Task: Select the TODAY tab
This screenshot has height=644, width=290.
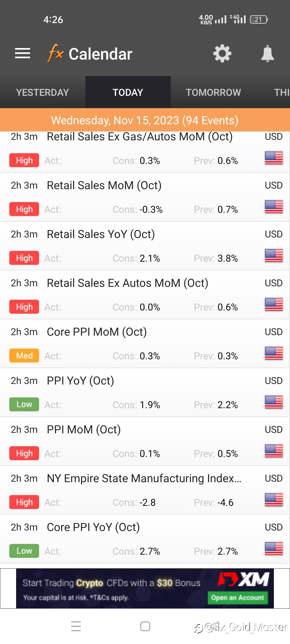Action: [x=128, y=92]
